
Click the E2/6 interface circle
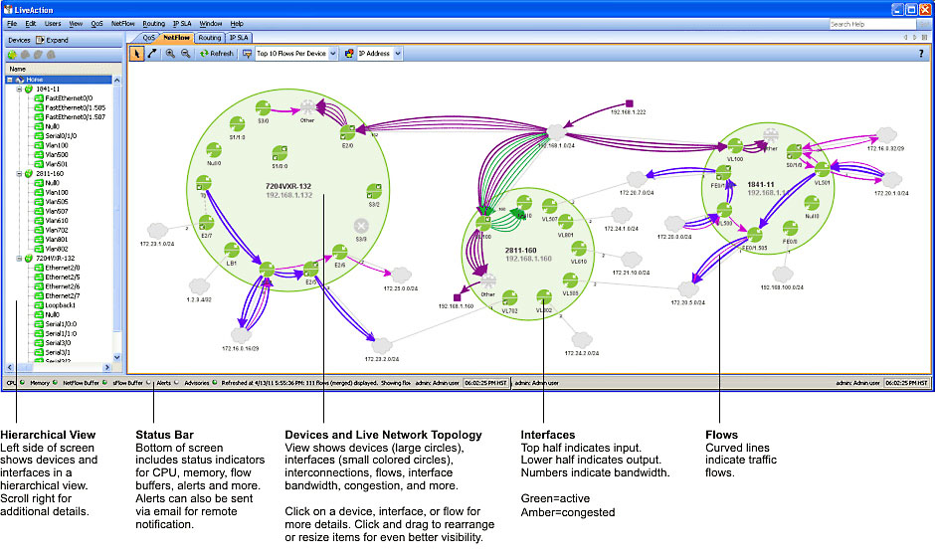tap(339, 252)
